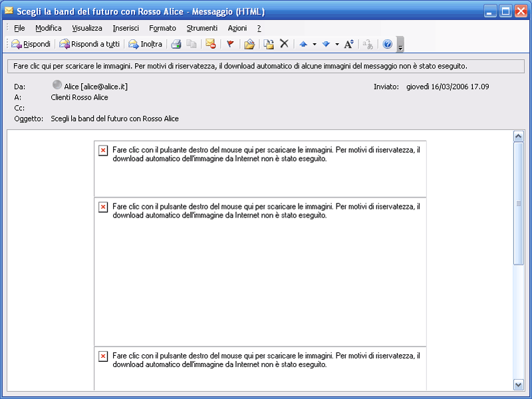Click the info bar to download images
The width and height of the screenshot is (532, 399).
pos(266,66)
